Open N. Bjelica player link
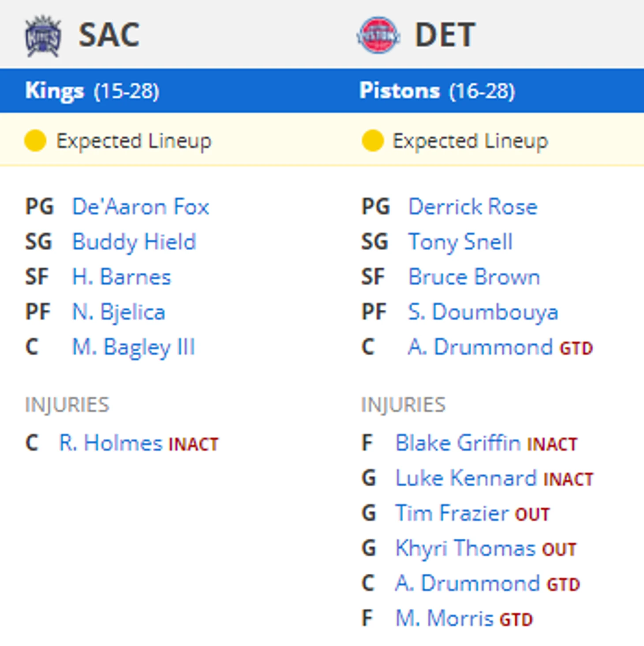Viewport: 644px width, 646px height. (x=119, y=312)
